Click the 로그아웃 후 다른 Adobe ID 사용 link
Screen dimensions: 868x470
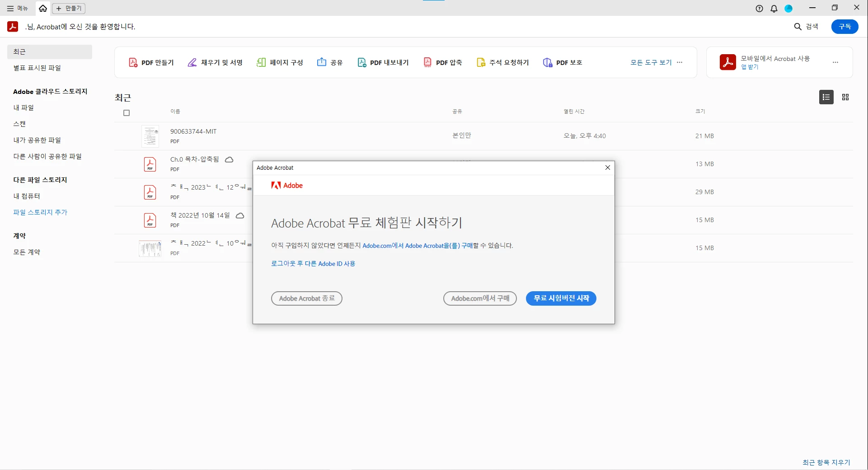click(x=313, y=264)
